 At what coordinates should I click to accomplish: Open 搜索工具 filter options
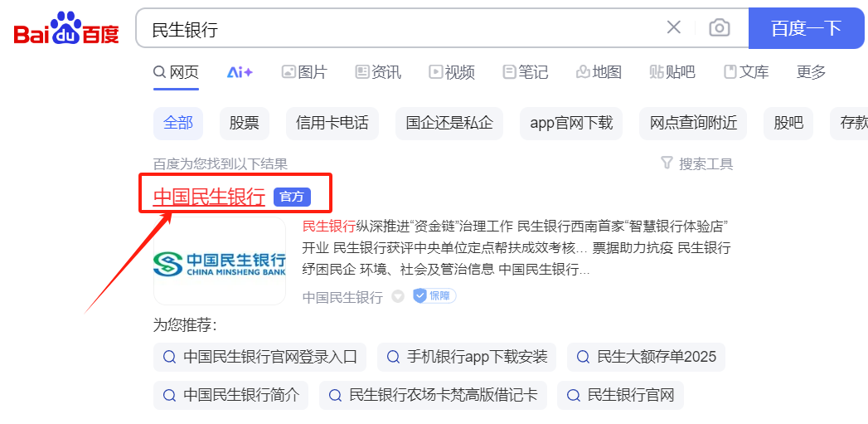point(697,163)
